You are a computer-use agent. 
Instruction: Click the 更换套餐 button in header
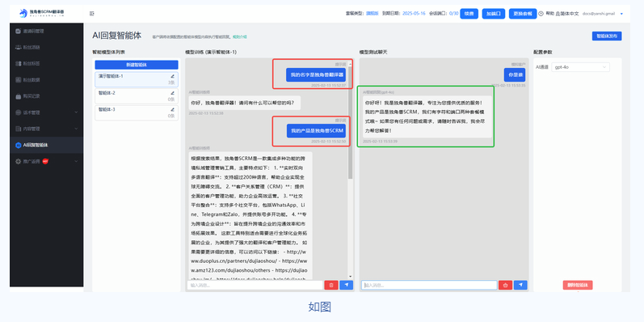523,14
